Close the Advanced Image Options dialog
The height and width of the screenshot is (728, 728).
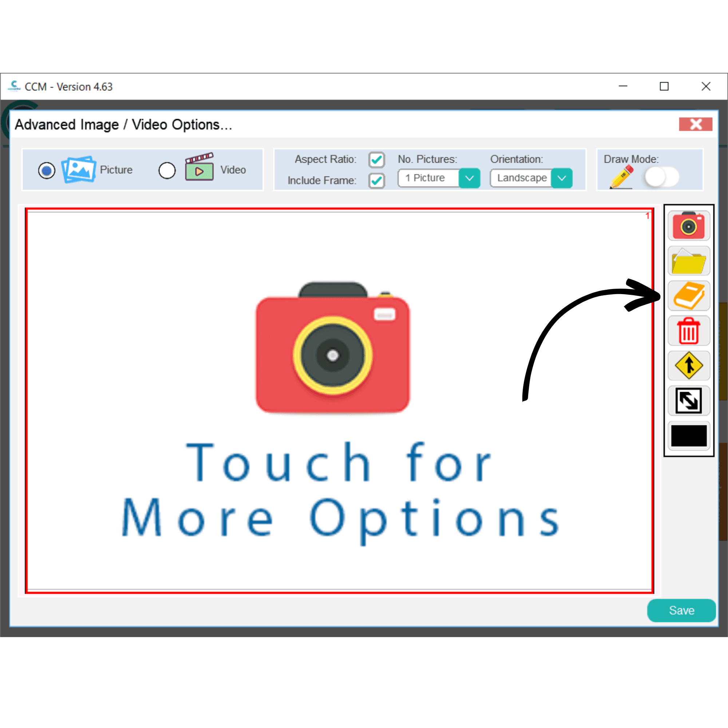(x=696, y=124)
